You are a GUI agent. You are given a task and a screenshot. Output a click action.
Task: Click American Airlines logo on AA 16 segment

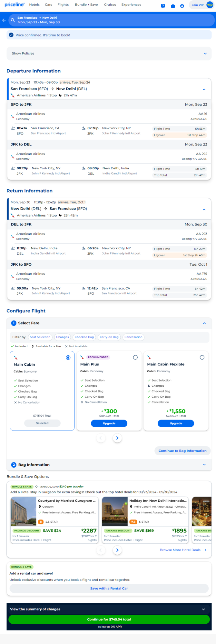tap(13, 116)
